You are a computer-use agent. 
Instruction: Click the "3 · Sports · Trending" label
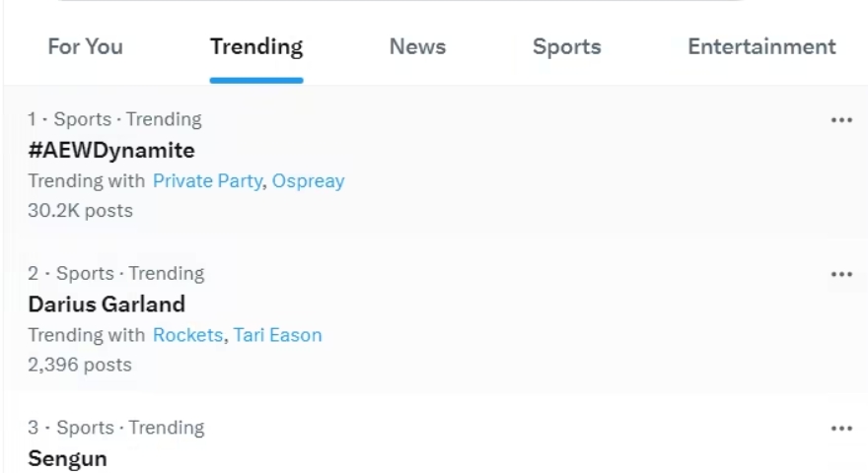116,428
